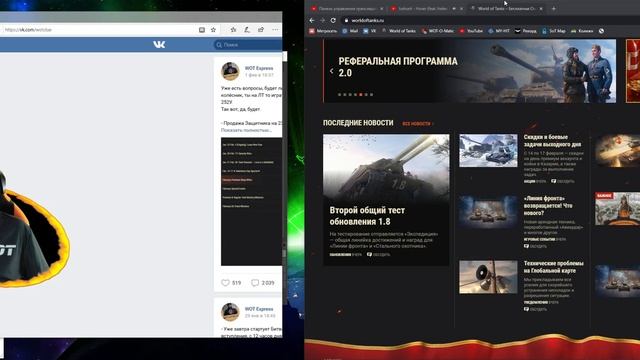
Task: Click the forward arrow in the dark browser
Action: [322, 20]
